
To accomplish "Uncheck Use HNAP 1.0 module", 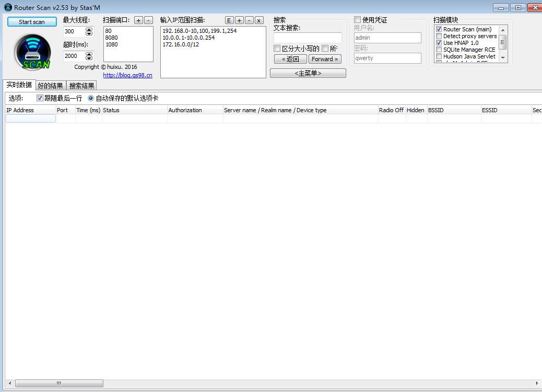I will click(439, 43).
